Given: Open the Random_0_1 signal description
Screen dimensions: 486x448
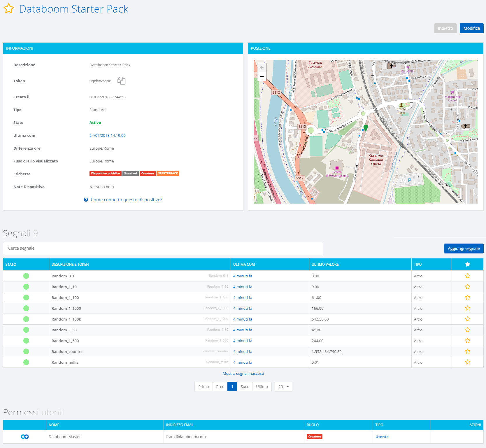Looking at the screenshot, I should coord(63,276).
